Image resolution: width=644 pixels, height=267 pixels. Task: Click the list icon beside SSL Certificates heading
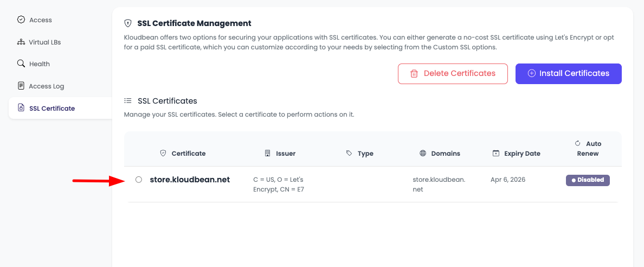coord(128,100)
